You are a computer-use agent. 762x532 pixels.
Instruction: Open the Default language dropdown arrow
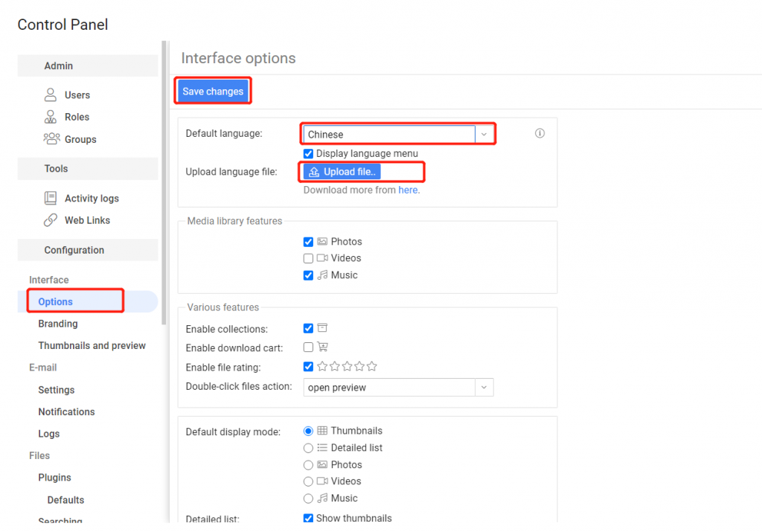pos(484,135)
